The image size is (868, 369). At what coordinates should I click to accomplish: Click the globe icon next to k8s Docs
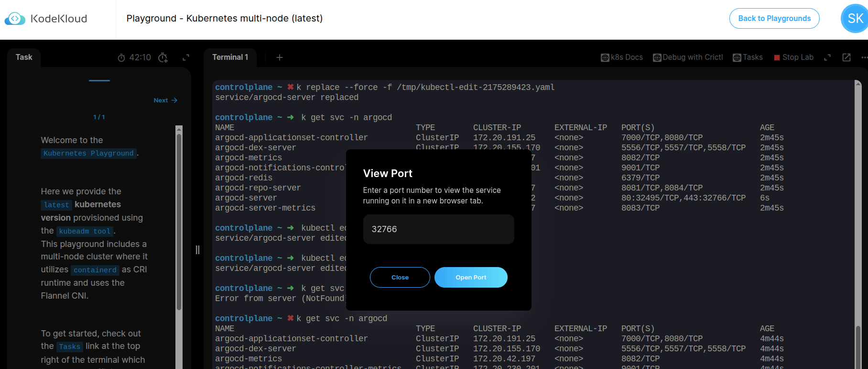[x=605, y=58]
